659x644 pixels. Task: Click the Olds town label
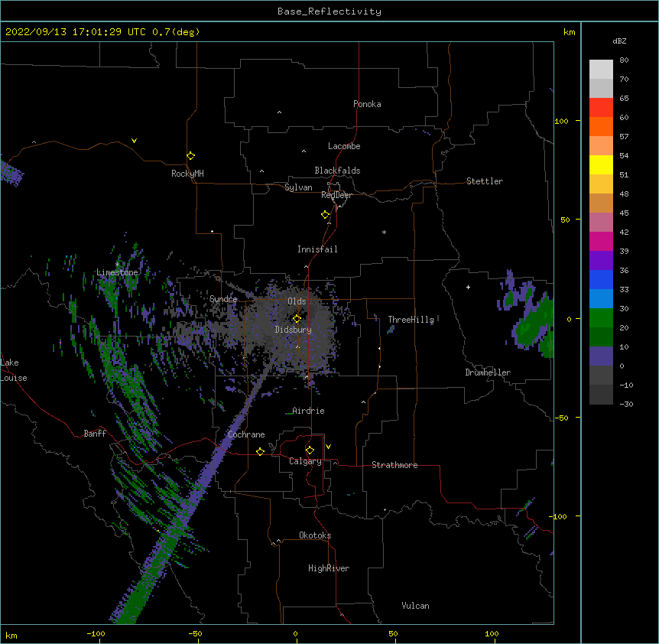click(x=297, y=301)
